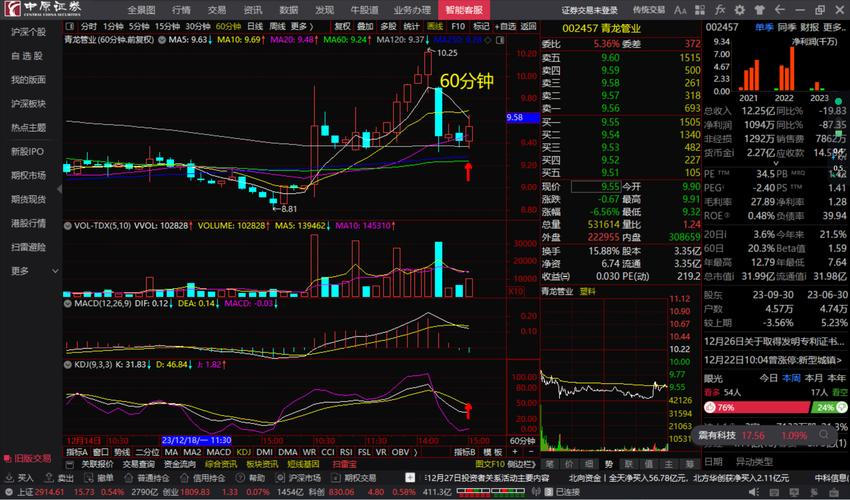Select 沪深个股 in left sidebar
The height and width of the screenshot is (500, 850).
(29, 32)
